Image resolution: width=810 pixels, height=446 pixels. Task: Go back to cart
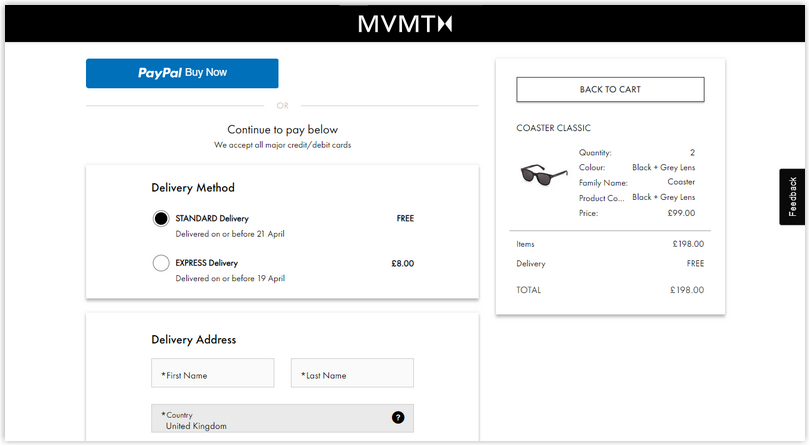[x=610, y=89]
